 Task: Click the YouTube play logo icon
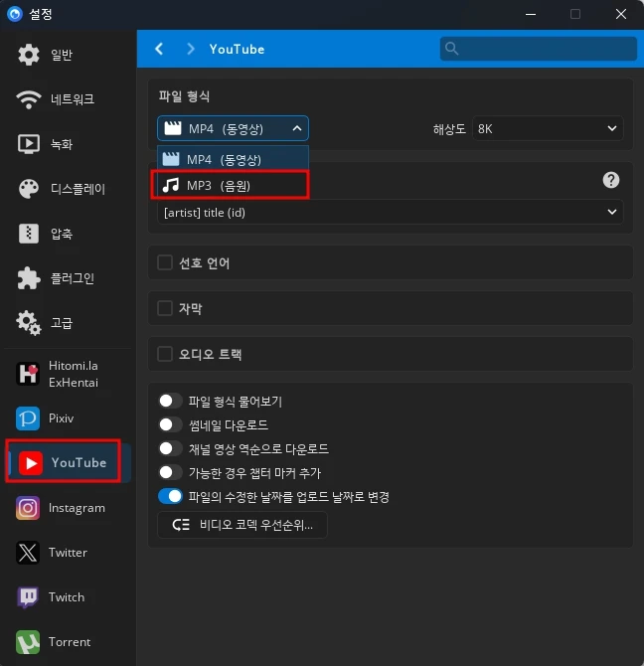click(x=31, y=463)
